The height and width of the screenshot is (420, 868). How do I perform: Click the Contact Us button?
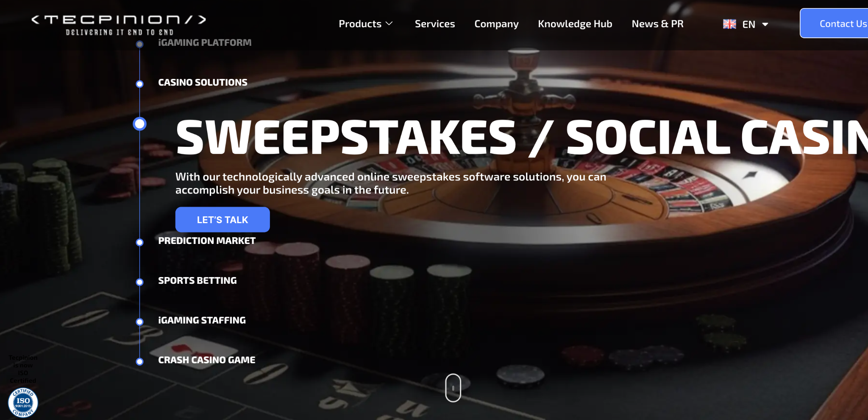pyautogui.click(x=834, y=23)
